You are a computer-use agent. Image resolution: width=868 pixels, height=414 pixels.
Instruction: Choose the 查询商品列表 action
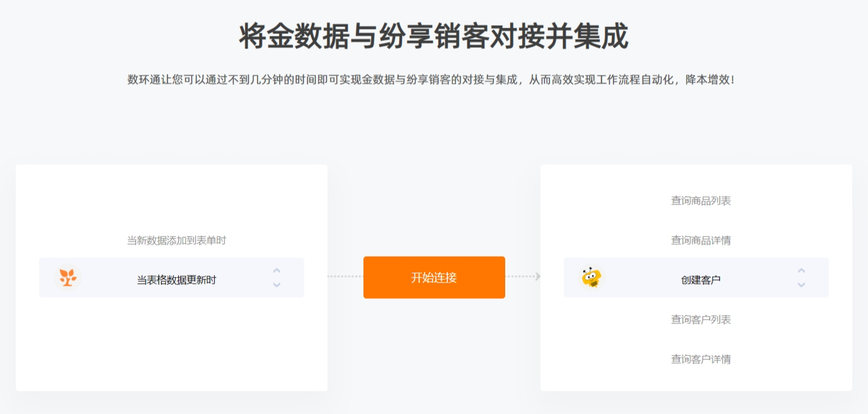701,201
